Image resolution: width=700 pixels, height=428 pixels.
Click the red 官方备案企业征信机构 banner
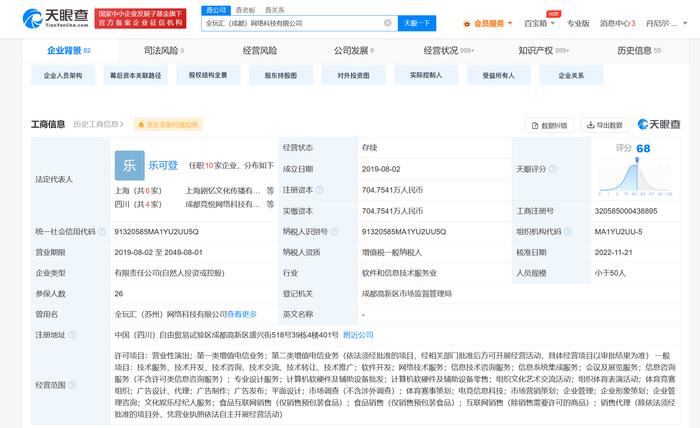(x=140, y=18)
